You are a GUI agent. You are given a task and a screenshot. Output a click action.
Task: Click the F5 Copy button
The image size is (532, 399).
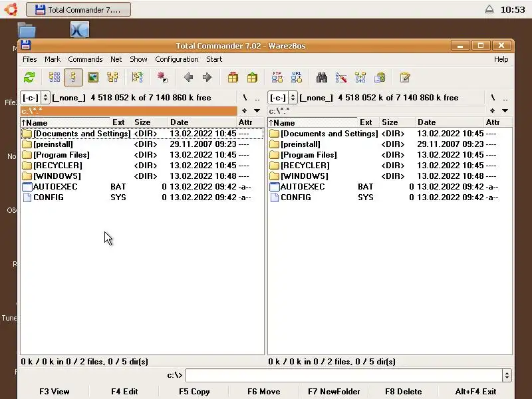(194, 392)
